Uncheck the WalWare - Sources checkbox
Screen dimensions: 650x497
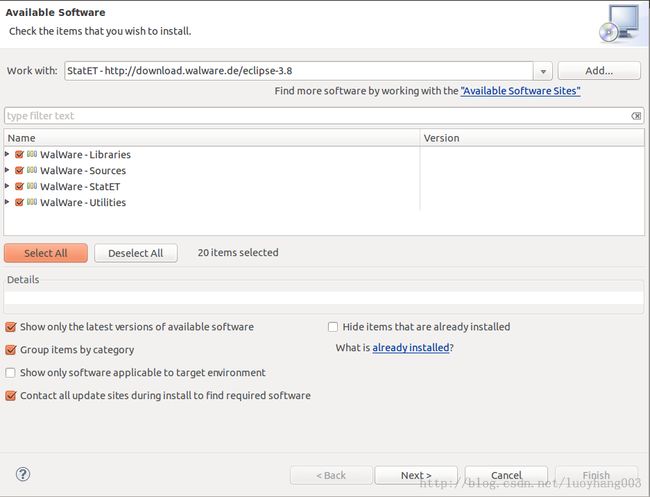[19, 170]
